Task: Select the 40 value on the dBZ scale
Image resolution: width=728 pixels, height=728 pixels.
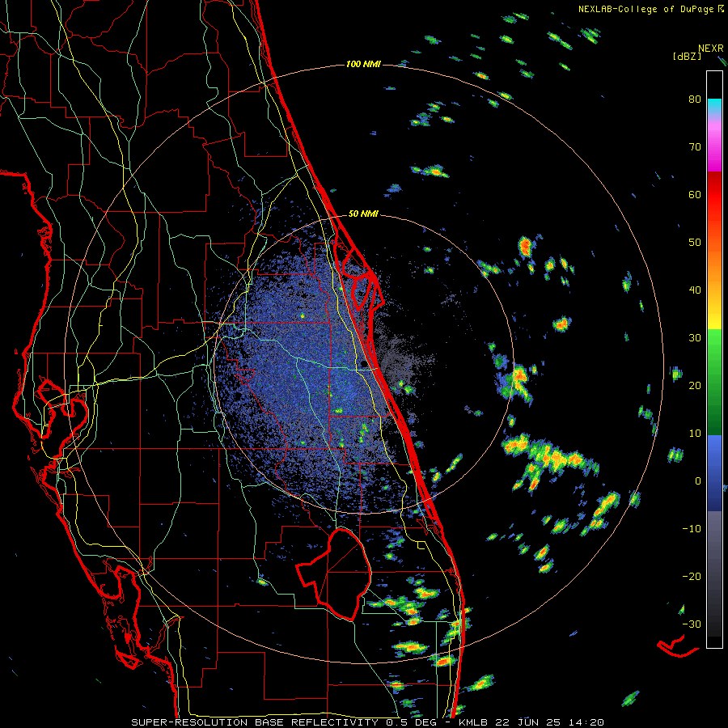Action: pyautogui.click(x=695, y=290)
